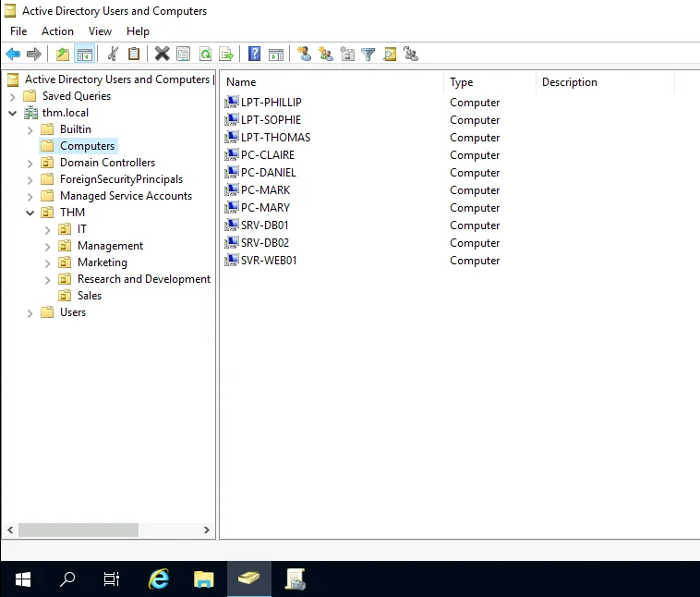Select thm.local domain in tree
Viewport: 700px width, 597px height.
(66, 113)
